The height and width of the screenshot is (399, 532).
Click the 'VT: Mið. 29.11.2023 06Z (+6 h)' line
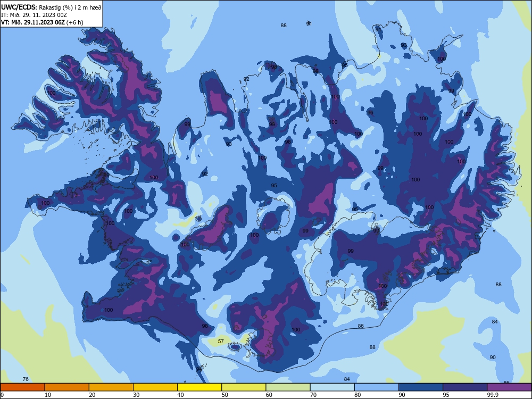pos(42,22)
